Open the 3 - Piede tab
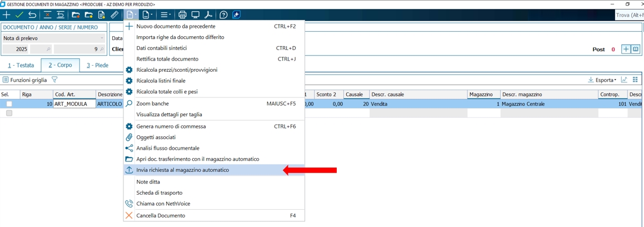 coord(97,66)
